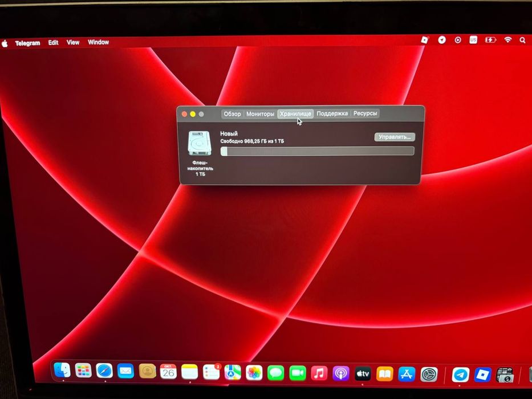Screen dimensions: 532x399
Task: Switch to Telegram in the Dock
Action: (460, 375)
